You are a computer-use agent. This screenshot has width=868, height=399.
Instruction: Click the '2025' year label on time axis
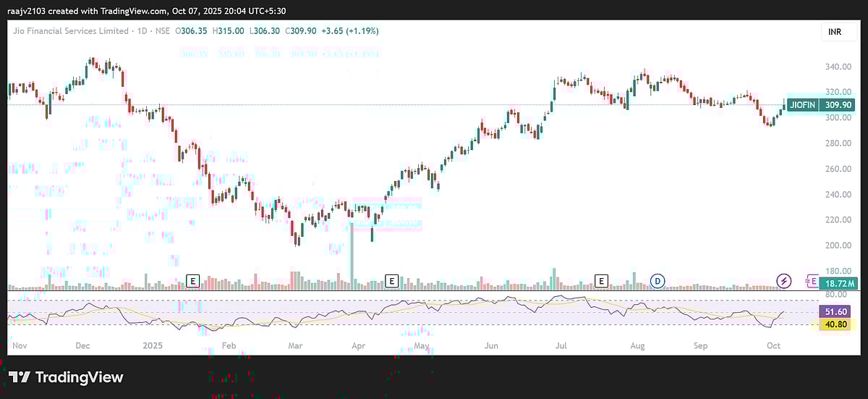click(154, 346)
